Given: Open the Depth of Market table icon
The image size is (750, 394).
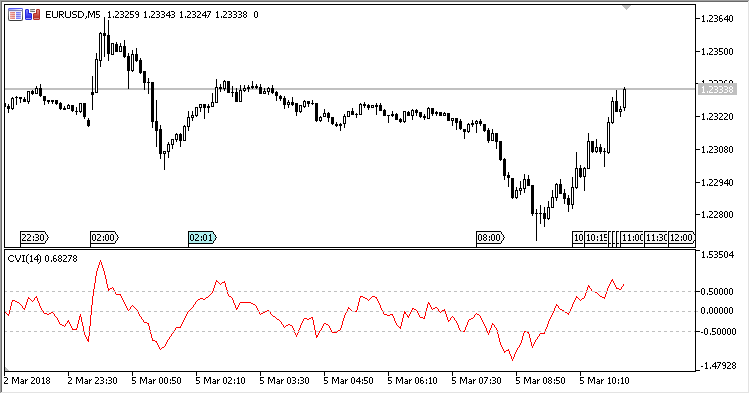Looking at the screenshot, I should [15, 15].
